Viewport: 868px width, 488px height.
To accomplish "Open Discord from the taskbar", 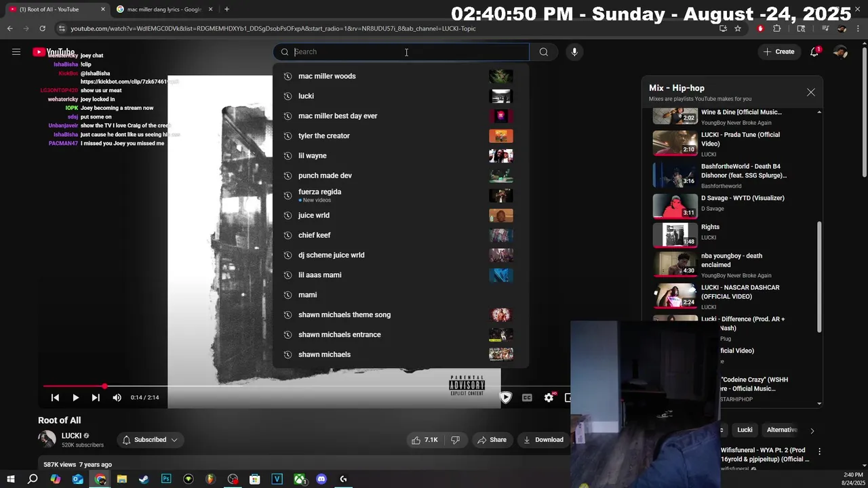I will pos(321,479).
